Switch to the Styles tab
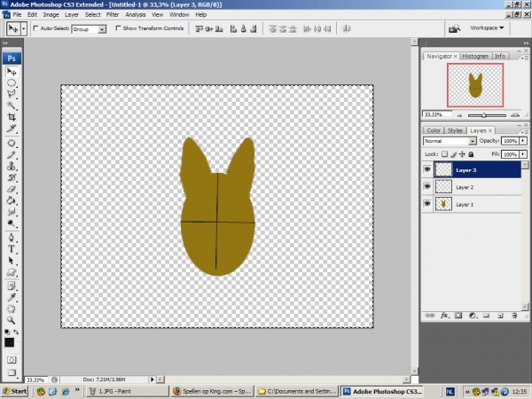Viewport: 532px width, 399px height. (x=455, y=130)
